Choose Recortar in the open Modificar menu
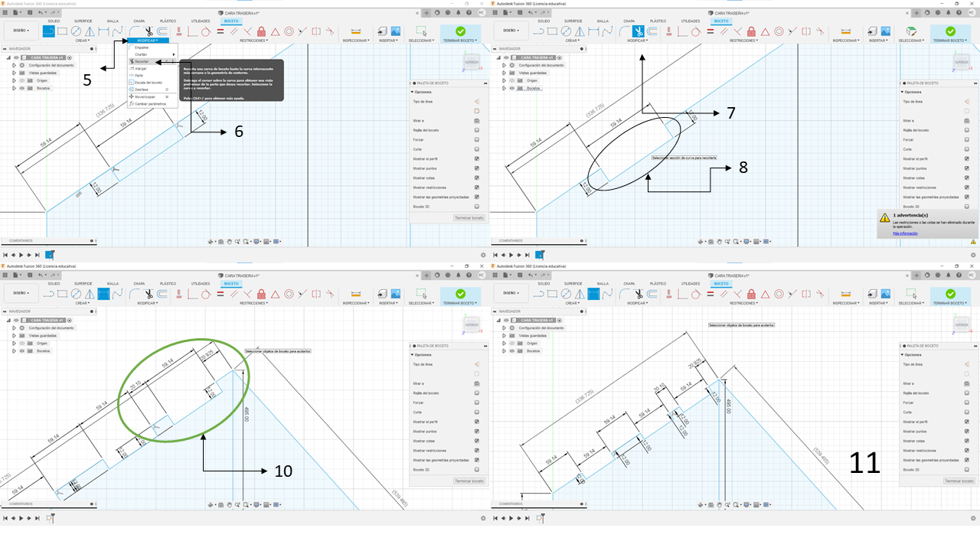This screenshot has height=551, width=980. click(152, 61)
